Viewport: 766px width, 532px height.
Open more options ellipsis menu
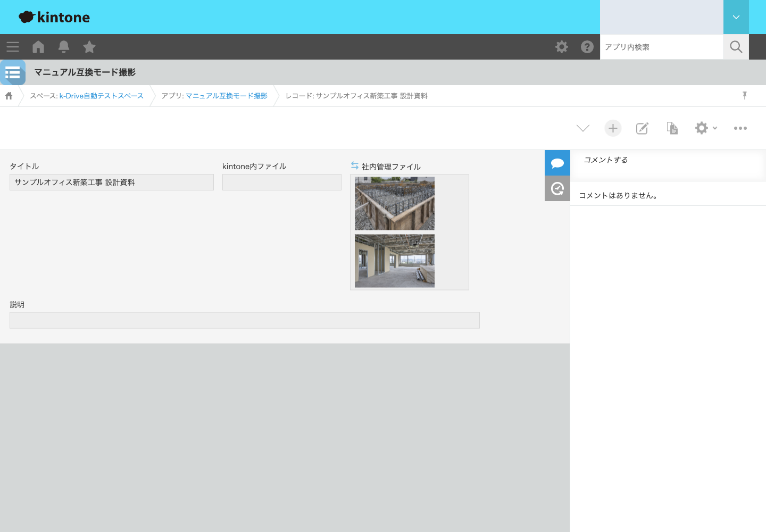(740, 128)
